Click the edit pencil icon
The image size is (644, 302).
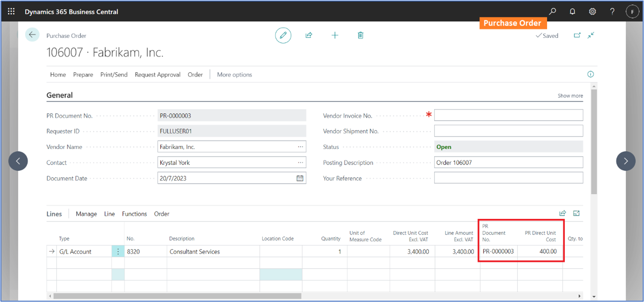pyautogui.click(x=283, y=35)
